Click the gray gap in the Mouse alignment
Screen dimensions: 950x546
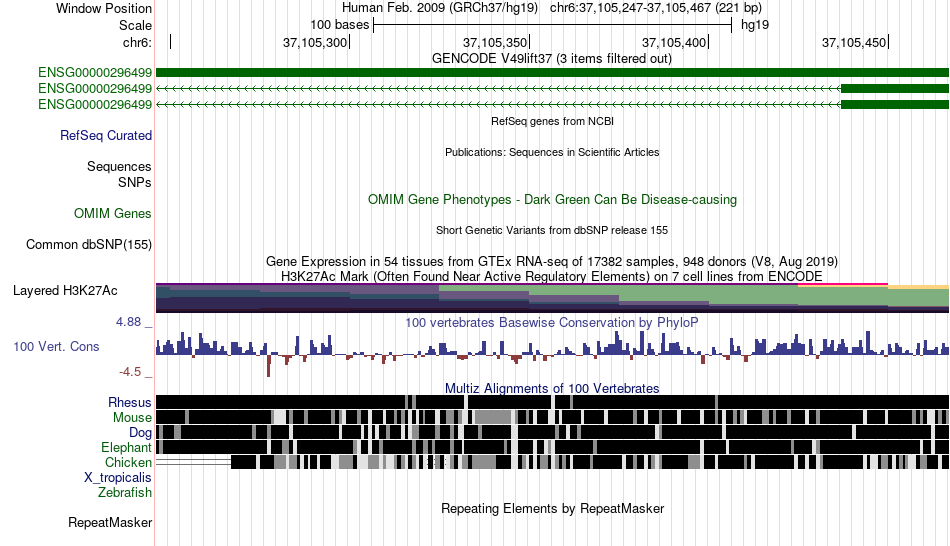tap(493, 417)
